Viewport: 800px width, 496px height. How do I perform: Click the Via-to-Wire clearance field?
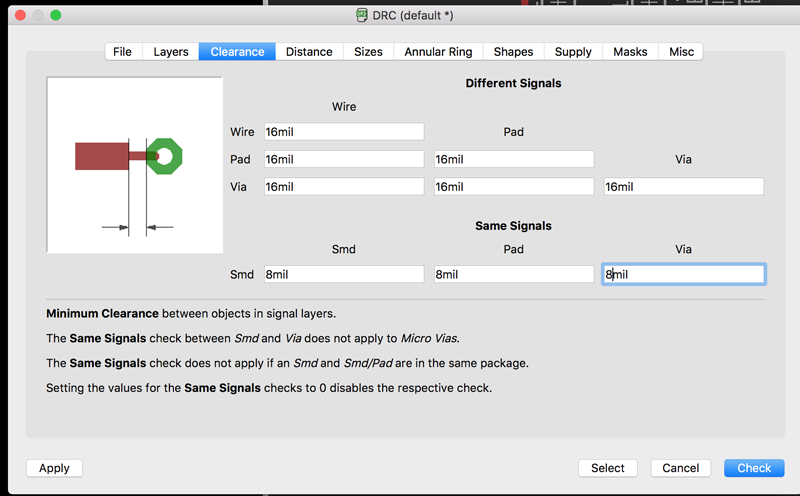pyautogui.click(x=344, y=187)
